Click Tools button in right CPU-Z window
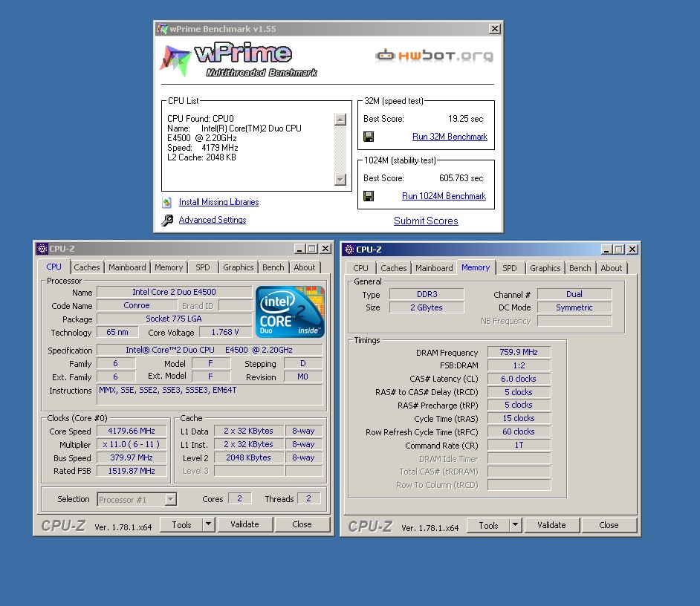 click(x=488, y=526)
